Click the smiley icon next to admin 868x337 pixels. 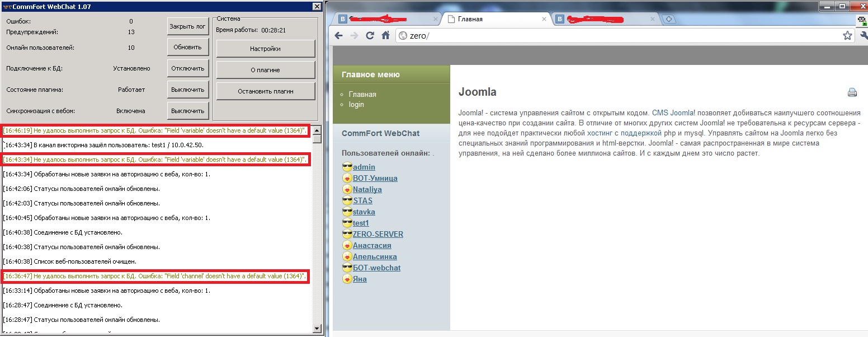pos(347,167)
